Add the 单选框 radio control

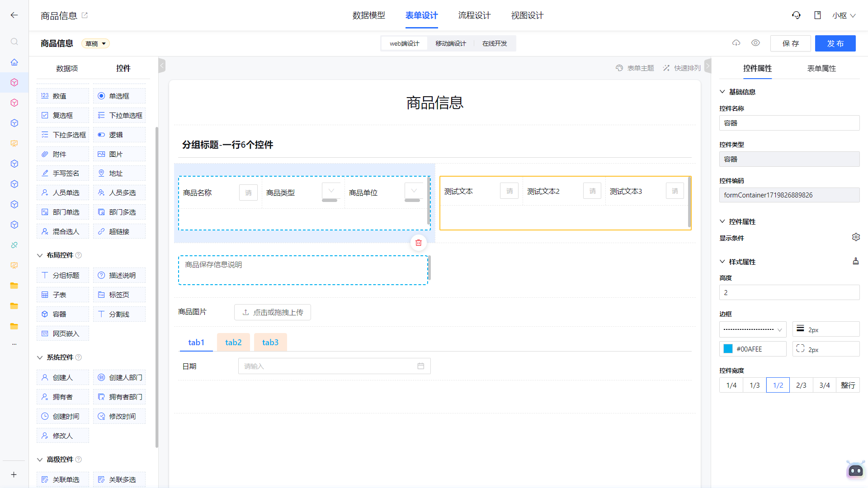(119, 96)
